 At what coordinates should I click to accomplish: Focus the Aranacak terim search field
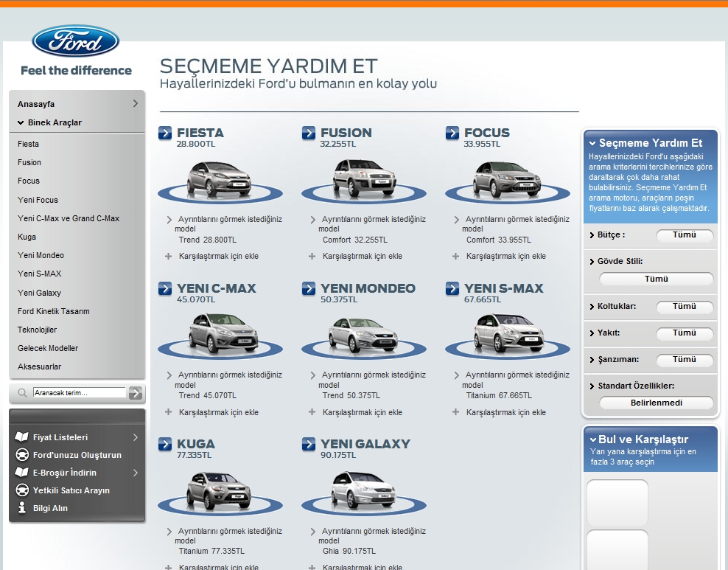(80, 393)
